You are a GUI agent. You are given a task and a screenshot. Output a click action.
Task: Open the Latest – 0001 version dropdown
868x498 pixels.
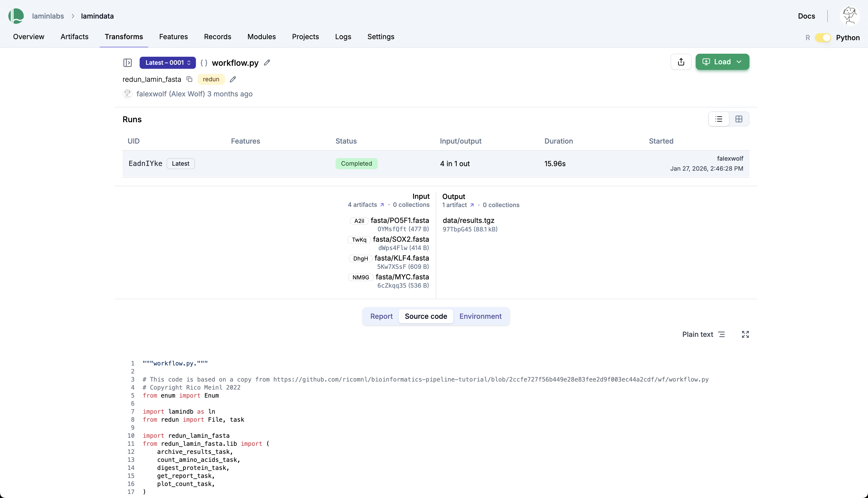click(x=167, y=63)
